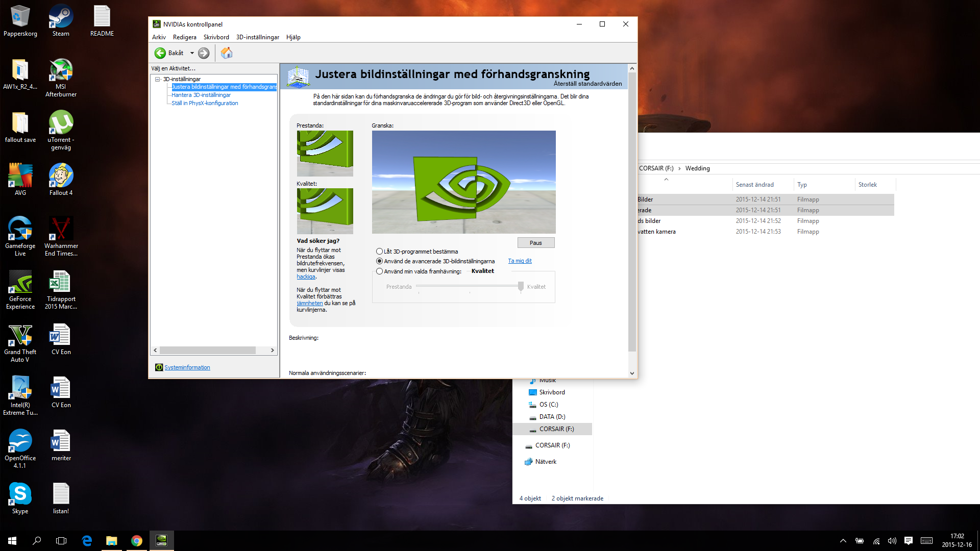980x551 pixels.
Task: Open the GeForce Experience icon
Action: click(20, 289)
